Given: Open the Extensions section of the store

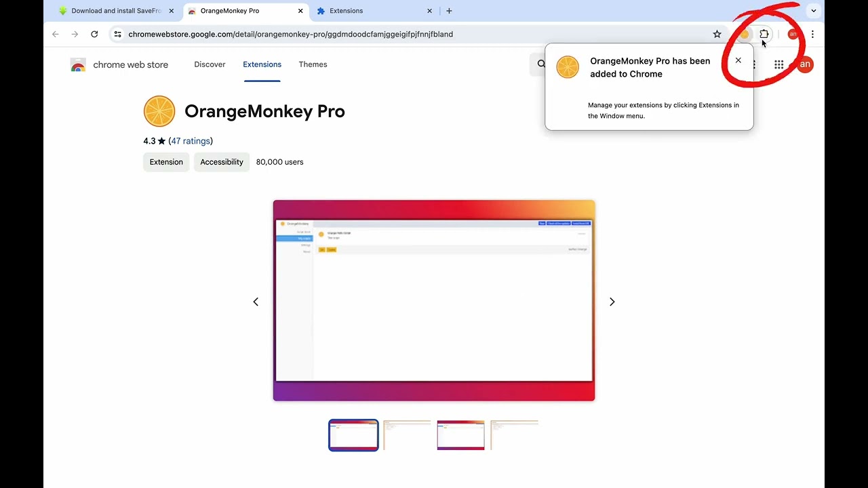Looking at the screenshot, I should [262, 64].
